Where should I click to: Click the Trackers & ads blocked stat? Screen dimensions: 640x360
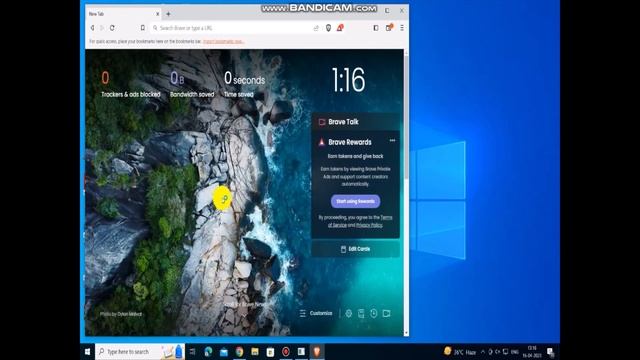pyautogui.click(x=131, y=84)
